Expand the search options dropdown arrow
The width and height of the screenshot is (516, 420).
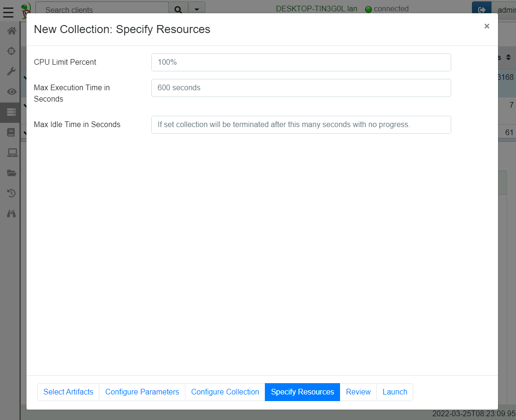point(197,9)
